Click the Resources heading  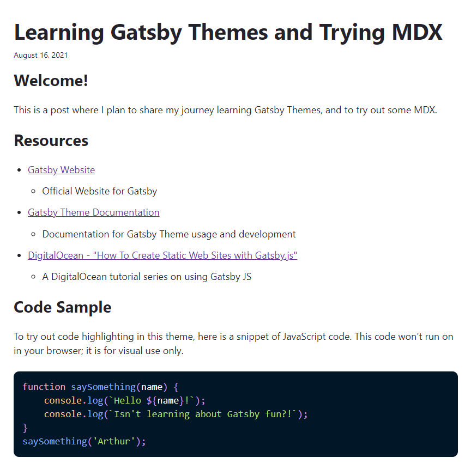click(51, 141)
